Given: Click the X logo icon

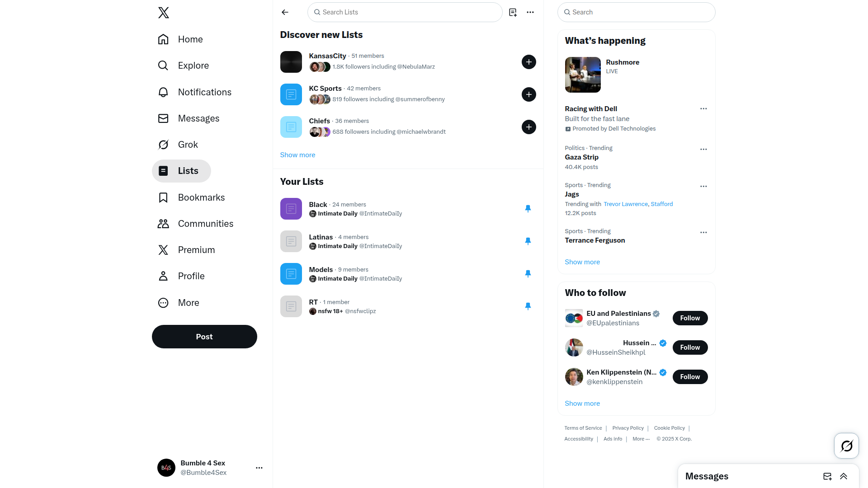Looking at the screenshot, I should tap(164, 13).
